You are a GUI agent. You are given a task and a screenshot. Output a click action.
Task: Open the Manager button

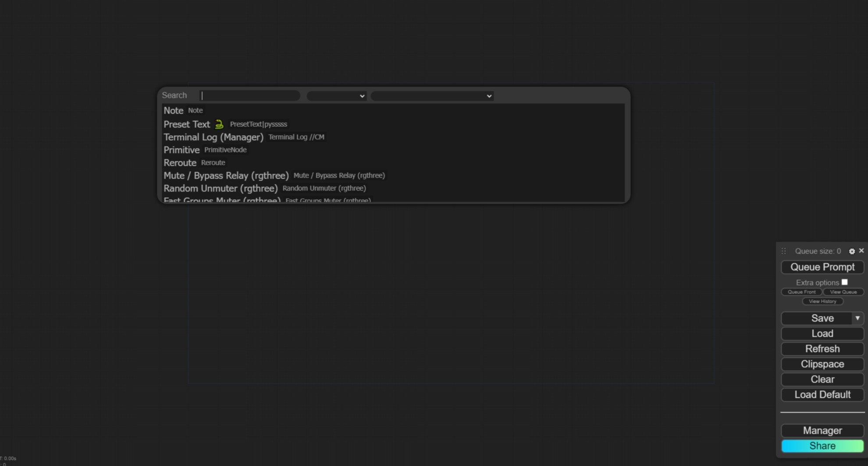click(x=822, y=430)
